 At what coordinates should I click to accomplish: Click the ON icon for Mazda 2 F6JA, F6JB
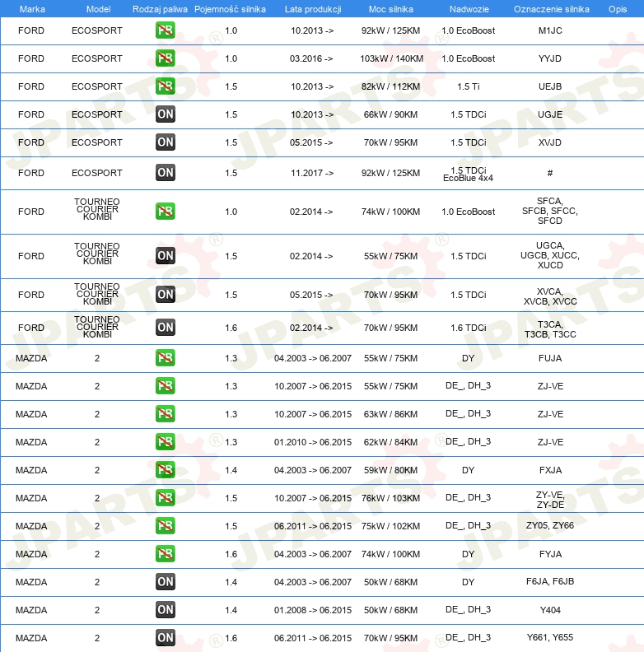tap(166, 582)
